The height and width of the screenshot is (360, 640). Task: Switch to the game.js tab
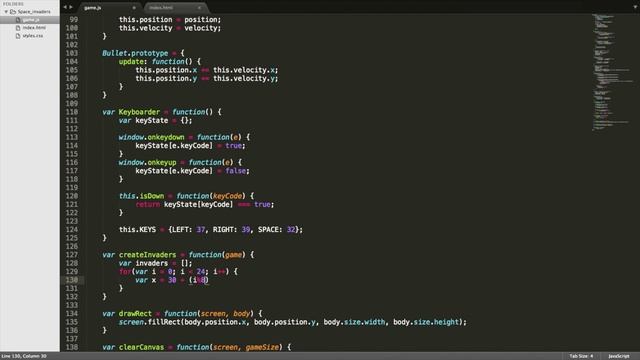93,8
